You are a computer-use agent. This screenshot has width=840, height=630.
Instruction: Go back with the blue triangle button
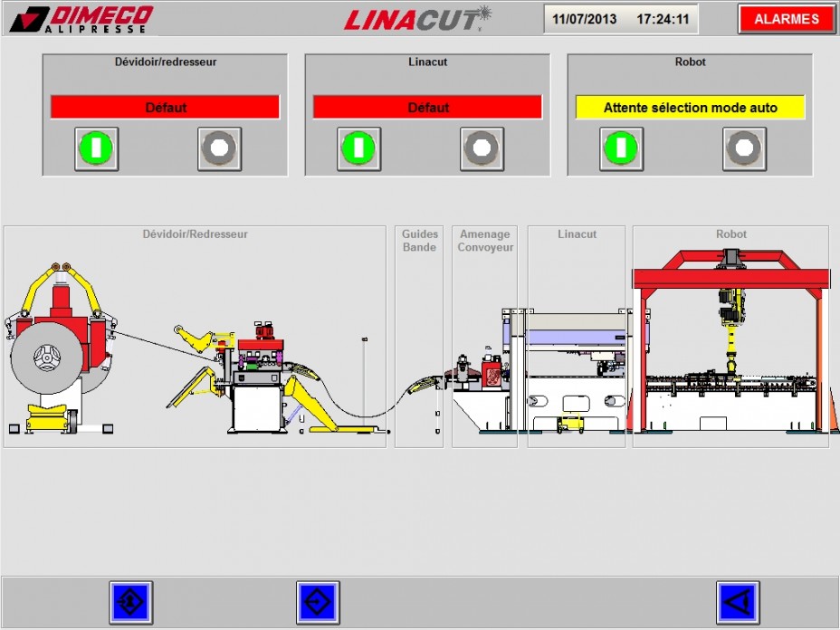pyautogui.click(x=738, y=602)
